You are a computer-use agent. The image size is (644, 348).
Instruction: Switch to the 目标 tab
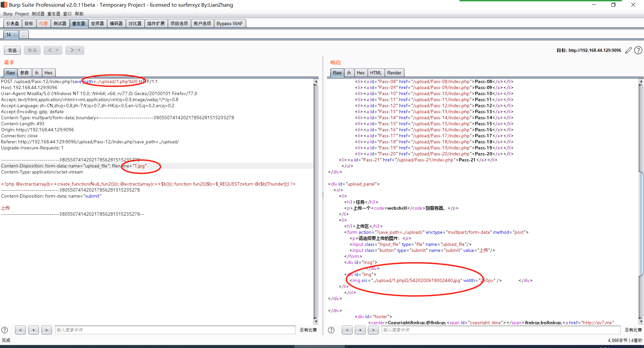(x=29, y=23)
